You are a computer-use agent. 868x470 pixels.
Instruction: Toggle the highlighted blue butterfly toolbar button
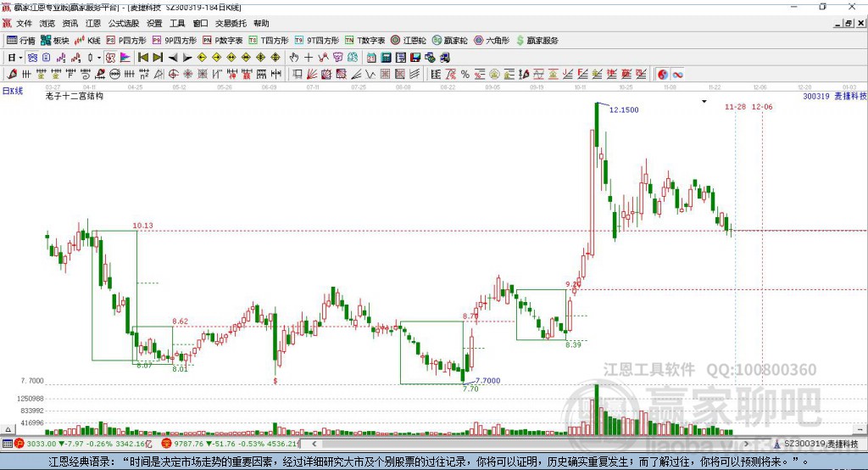pyautogui.click(x=33, y=58)
